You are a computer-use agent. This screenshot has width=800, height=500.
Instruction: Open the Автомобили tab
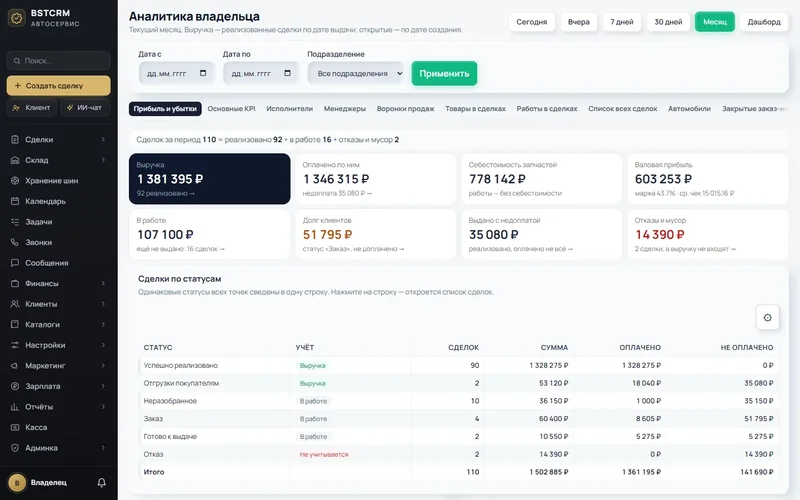coord(689,109)
